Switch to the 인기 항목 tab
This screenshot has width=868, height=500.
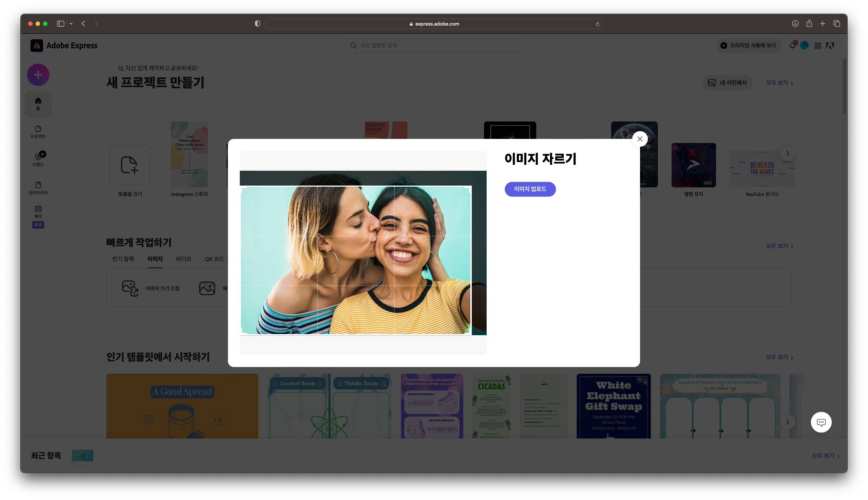pos(123,259)
